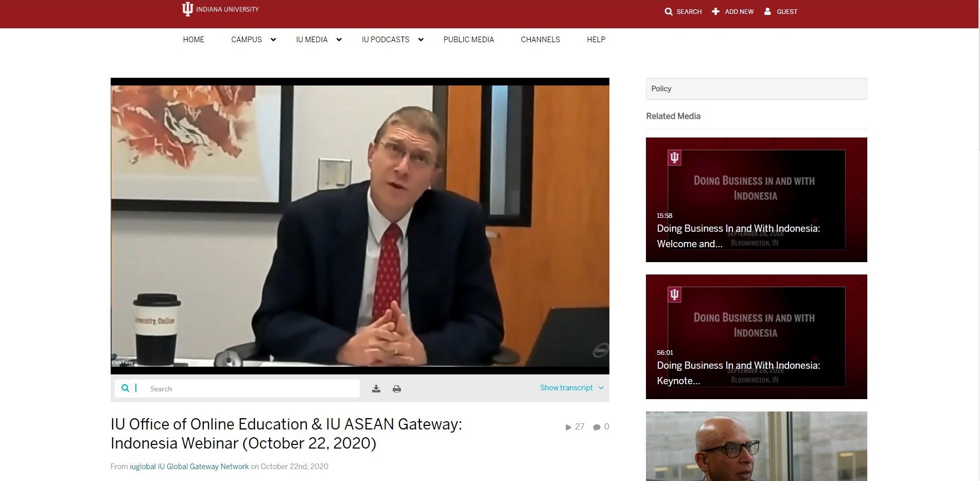This screenshot has height=481, width=980.
Task: Open CAMPUS menu item
Action: pyautogui.click(x=247, y=40)
